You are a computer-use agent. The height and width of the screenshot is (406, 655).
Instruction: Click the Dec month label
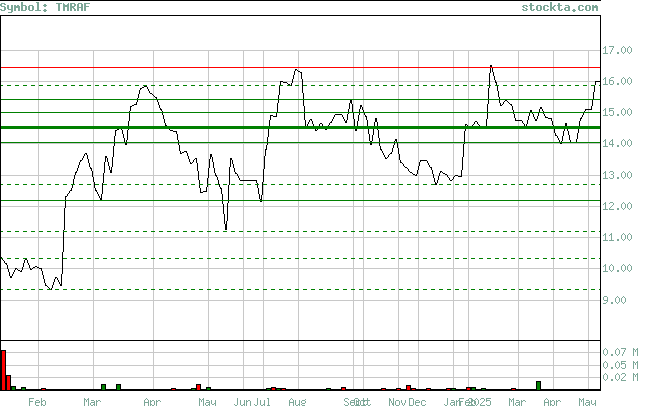[x=417, y=401]
